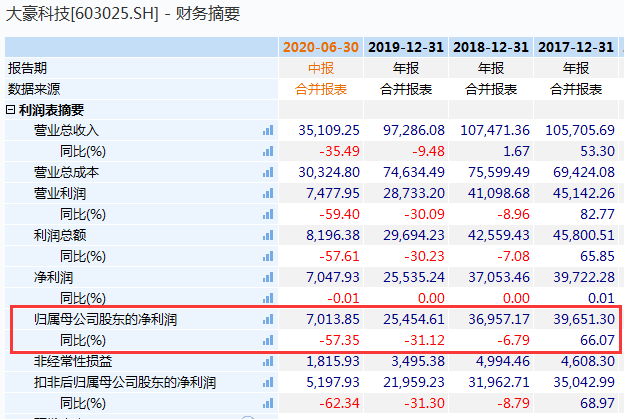Open chart icon for 营业总成本 row
The image size is (624, 419).
(268, 172)
